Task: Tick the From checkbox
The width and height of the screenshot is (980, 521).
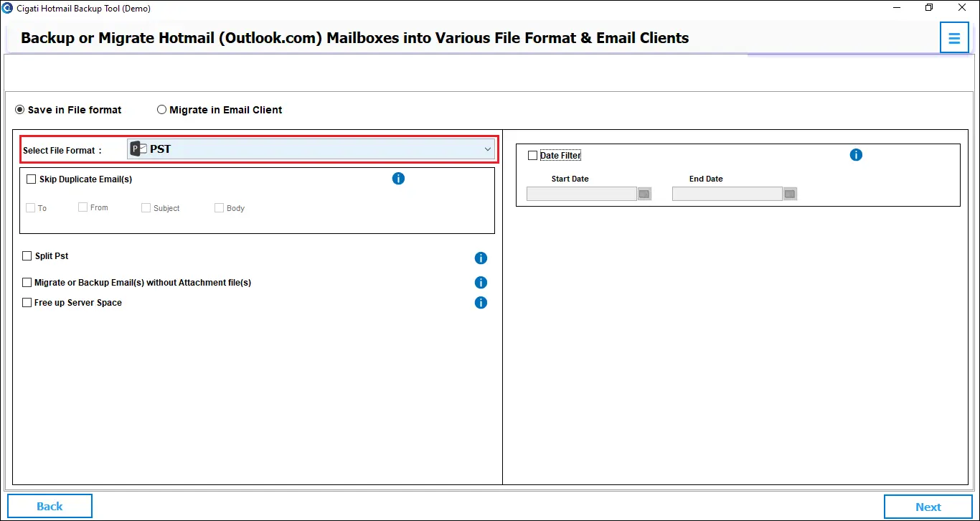Action: (x=83, y=207)
